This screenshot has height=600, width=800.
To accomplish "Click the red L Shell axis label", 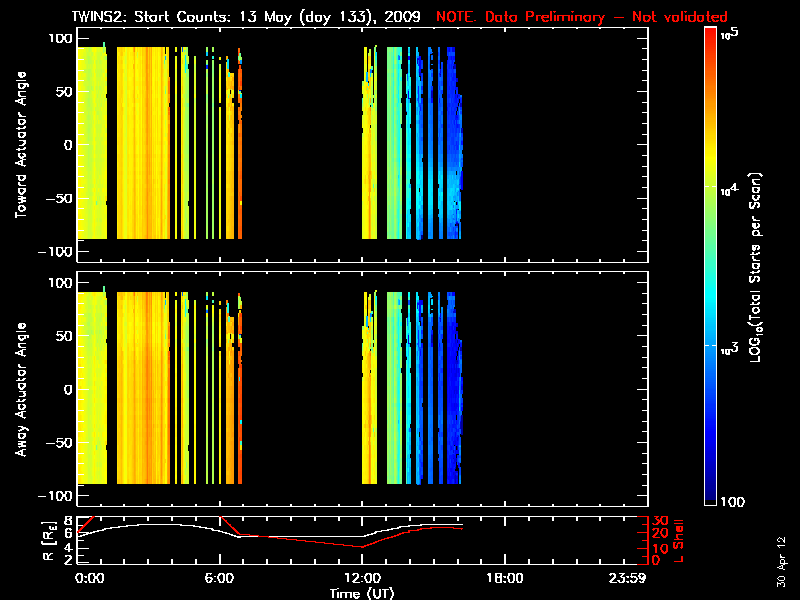I will tap(687, 542).
